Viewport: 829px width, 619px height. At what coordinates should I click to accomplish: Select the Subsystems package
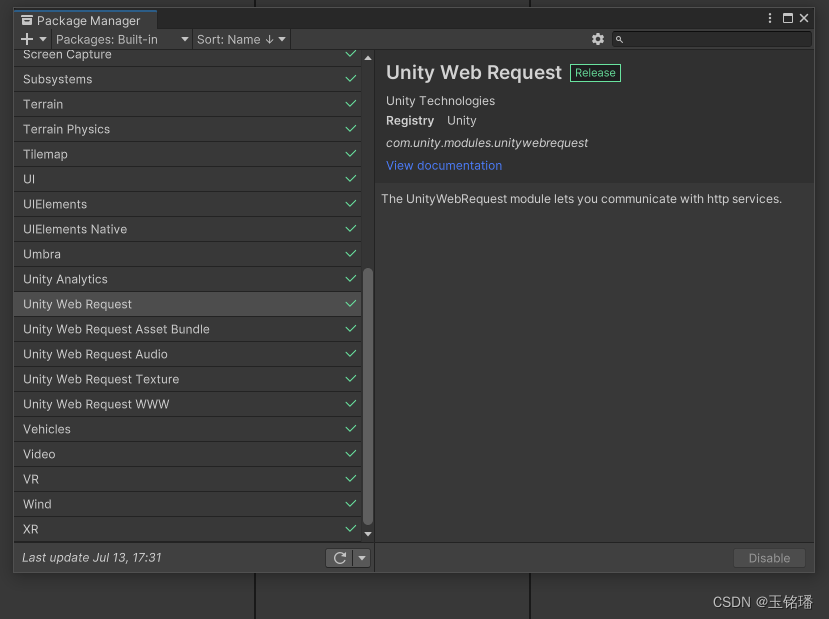188,79
